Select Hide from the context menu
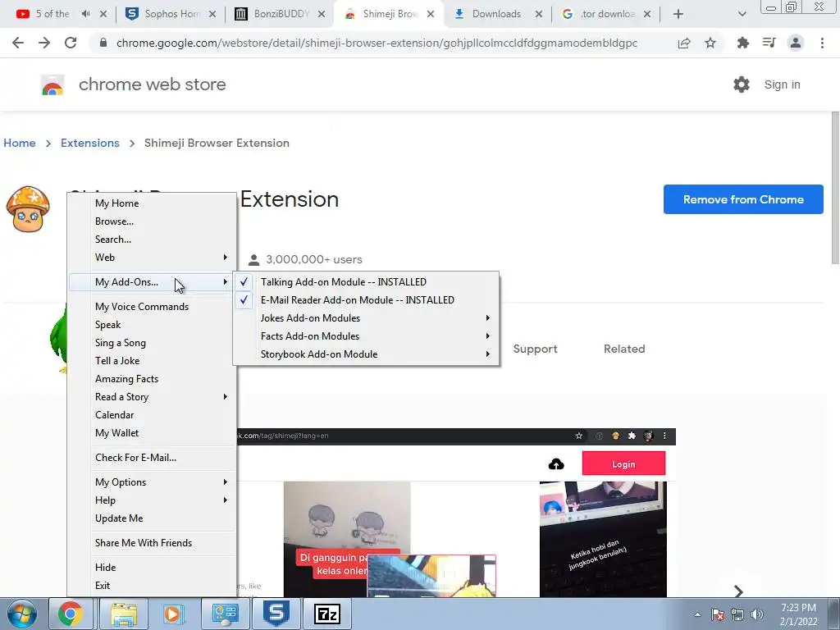Screen dimensions: 840x630 pyautogui.click(x=152, y=568)
